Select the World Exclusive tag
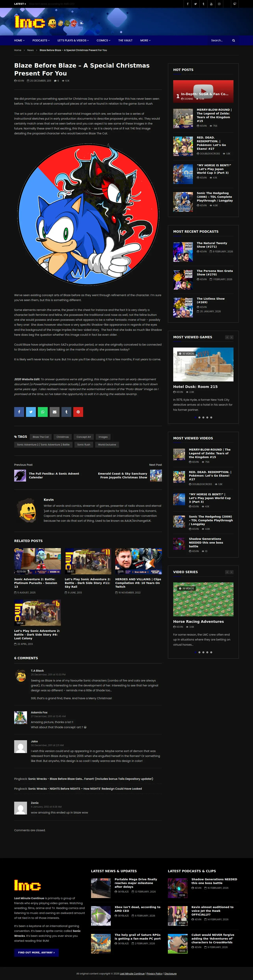Viewport: 253px width, 980px height. (x=107, y=444)
